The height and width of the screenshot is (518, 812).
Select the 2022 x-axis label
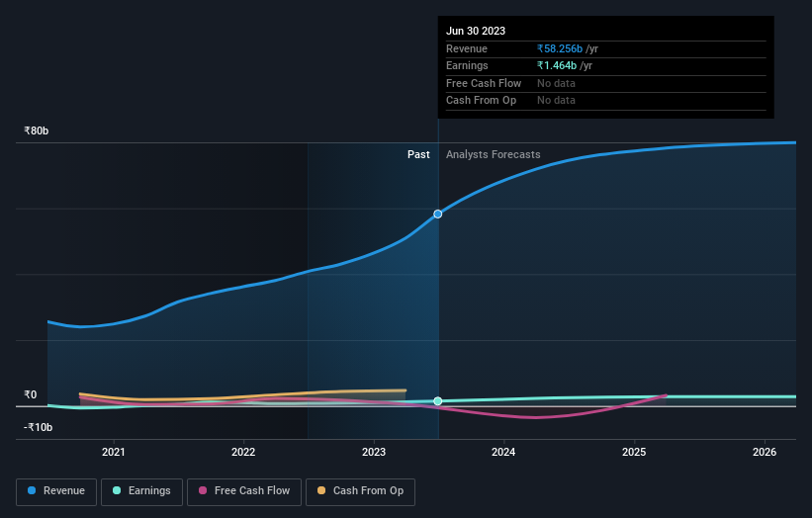243,453
